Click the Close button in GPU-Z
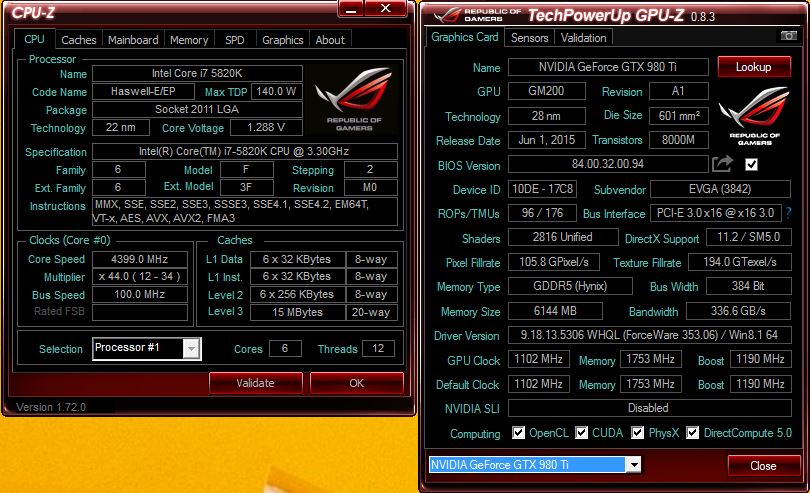The image size is (810, 493). pyautogui.click(x=763, y=466)
